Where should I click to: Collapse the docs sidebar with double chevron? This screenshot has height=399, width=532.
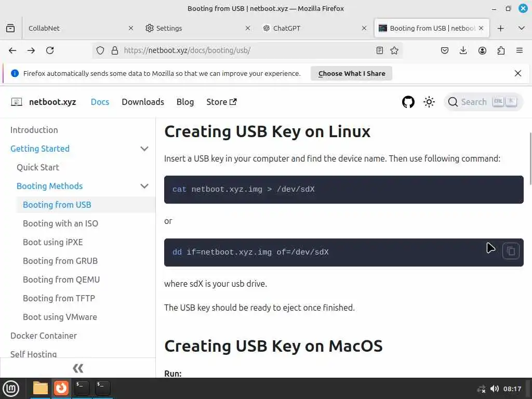(78, 368)
